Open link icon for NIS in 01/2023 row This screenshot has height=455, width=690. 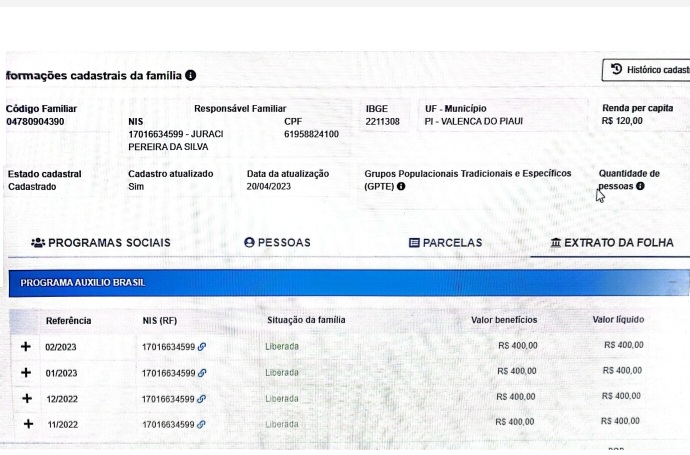[202, 373]
